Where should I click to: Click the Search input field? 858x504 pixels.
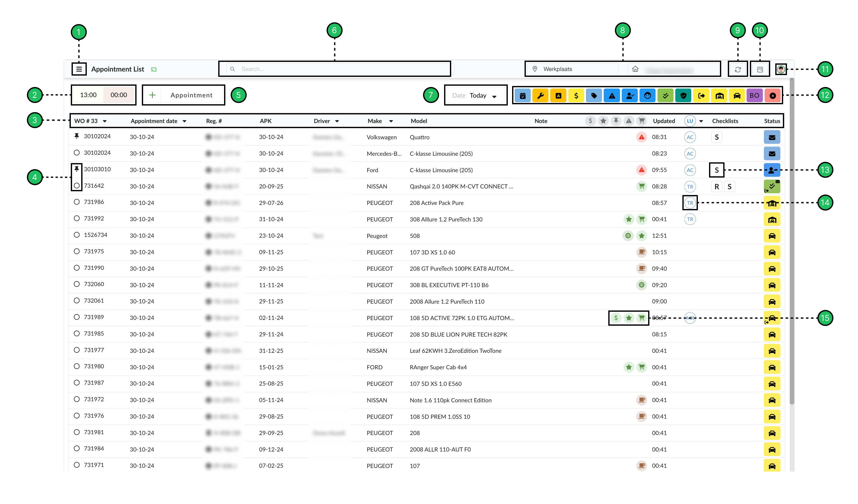(x=337, y=69)
